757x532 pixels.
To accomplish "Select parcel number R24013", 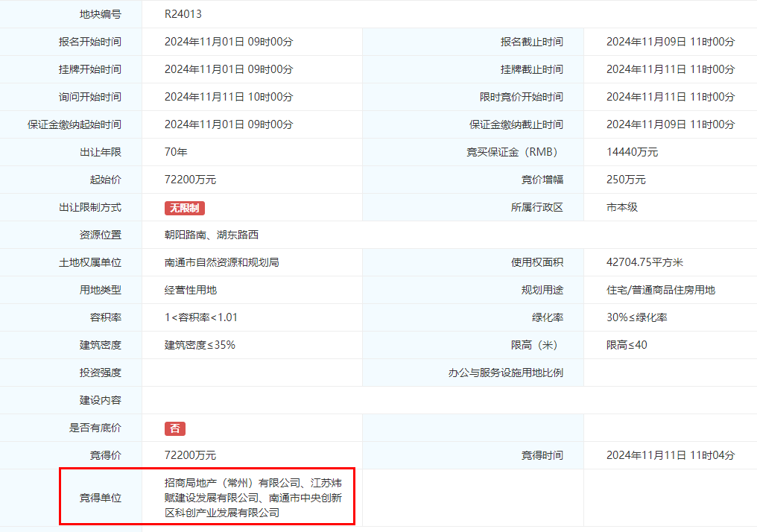I will pos(183,14).
